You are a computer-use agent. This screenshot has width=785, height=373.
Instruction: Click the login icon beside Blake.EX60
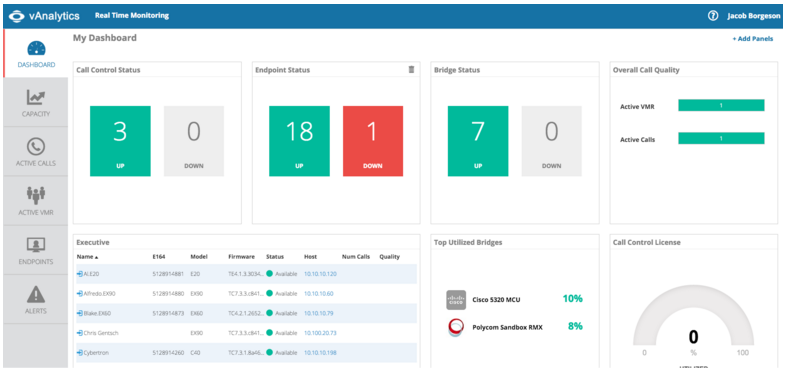[80, 313]
